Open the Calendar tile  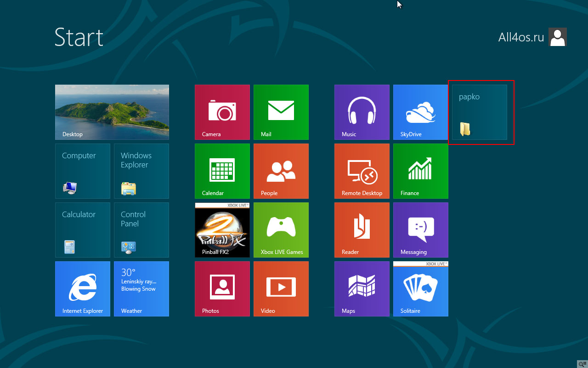click(222, 171)
